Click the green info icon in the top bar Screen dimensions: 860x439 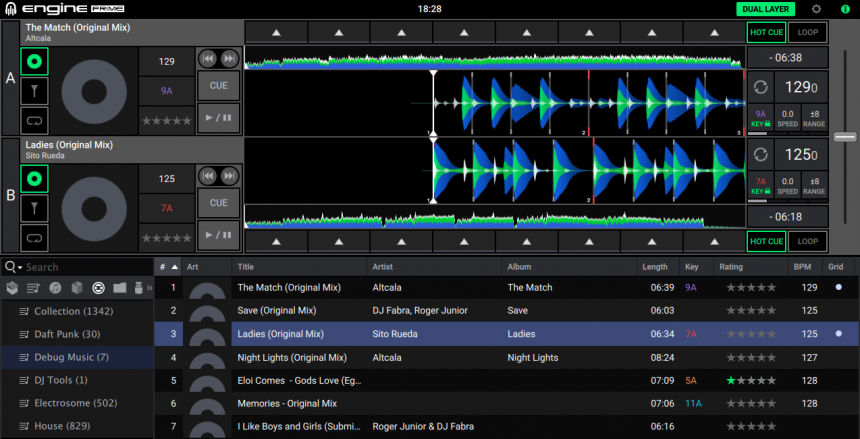click(845, 9)
